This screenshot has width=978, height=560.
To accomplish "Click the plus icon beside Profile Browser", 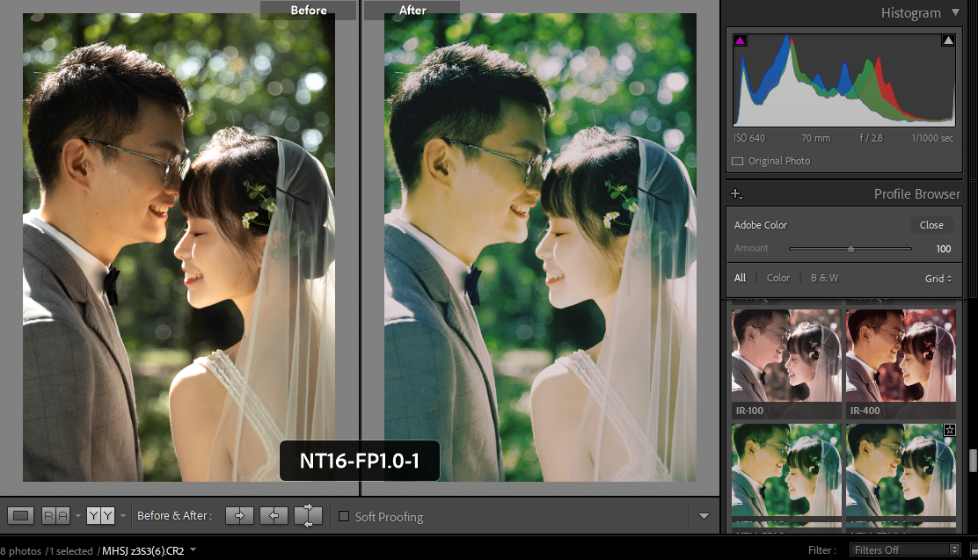I will click(737, 194).
